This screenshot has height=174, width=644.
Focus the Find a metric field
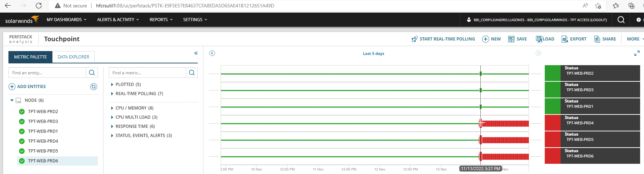147,73
